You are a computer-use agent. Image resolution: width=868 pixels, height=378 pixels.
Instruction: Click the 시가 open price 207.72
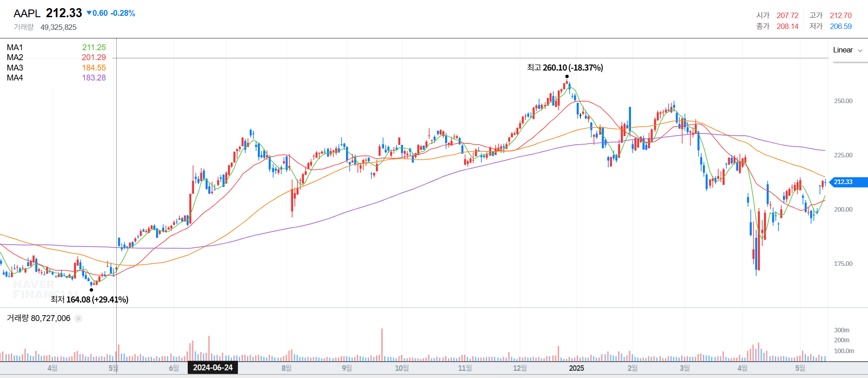[x=787, y=15]
